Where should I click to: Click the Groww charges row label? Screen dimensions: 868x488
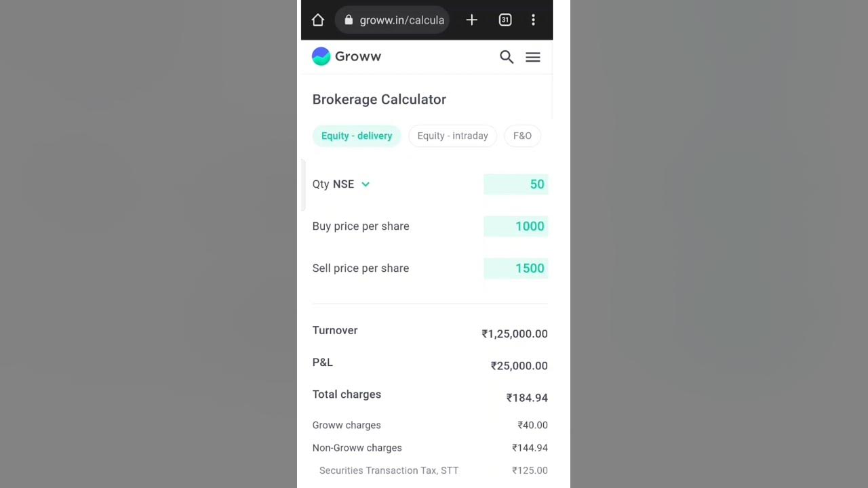[x=347, y=425]
